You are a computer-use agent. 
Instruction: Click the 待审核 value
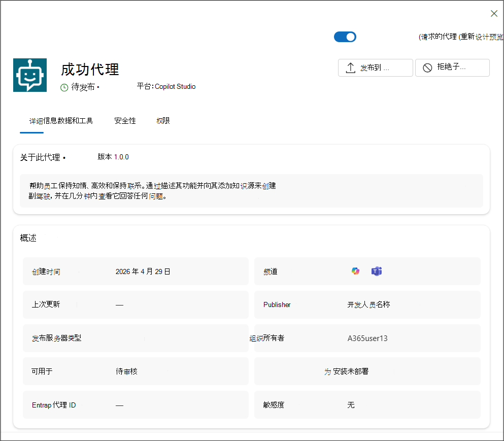pyautogui.click(x=127, y=371)
